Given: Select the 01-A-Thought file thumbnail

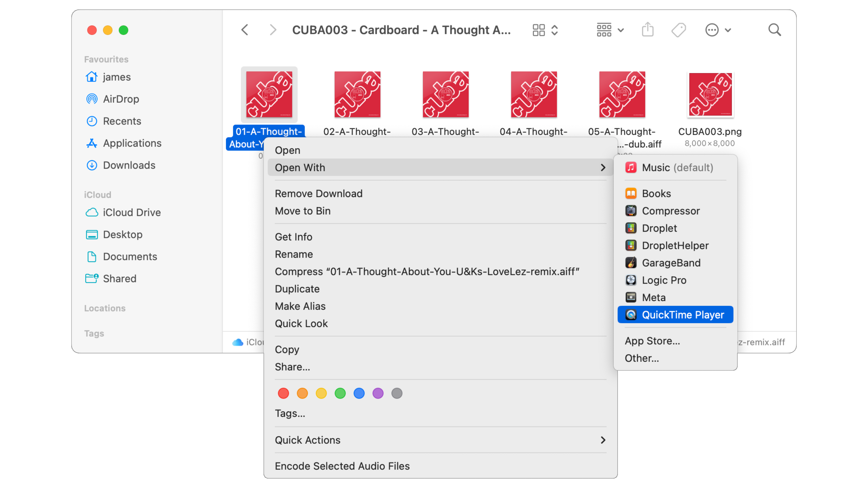Looking at the screenshot, I should pyautogui.click(x=269, y=94).
